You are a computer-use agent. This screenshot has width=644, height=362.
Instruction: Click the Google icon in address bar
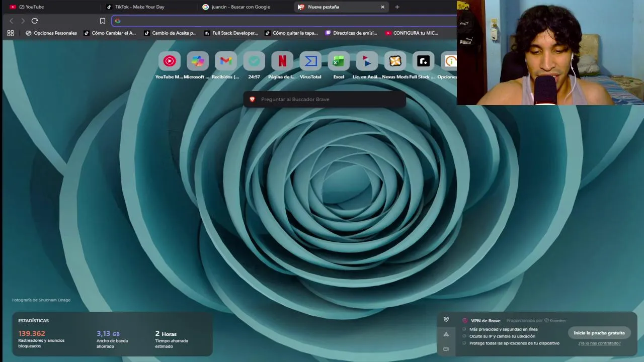coord(118,21)
